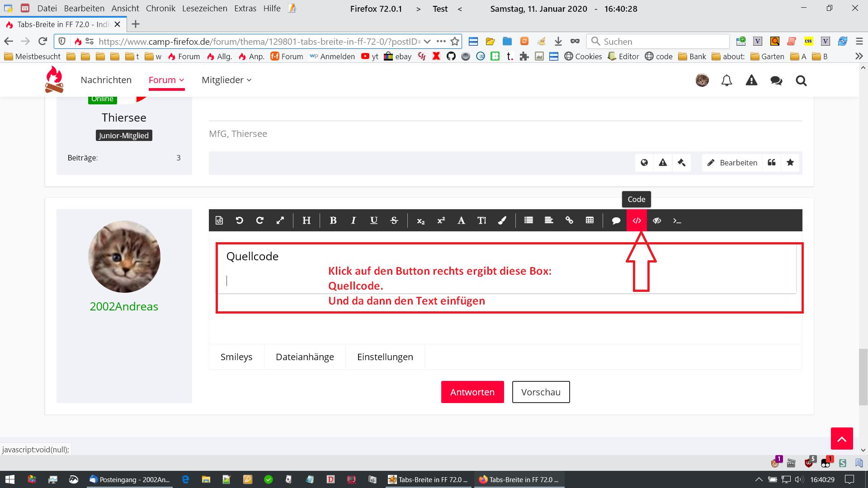Undo the last editor action
Image resolution: width=868 pixels, height=488 pixels.
click(x=239, y=221)
